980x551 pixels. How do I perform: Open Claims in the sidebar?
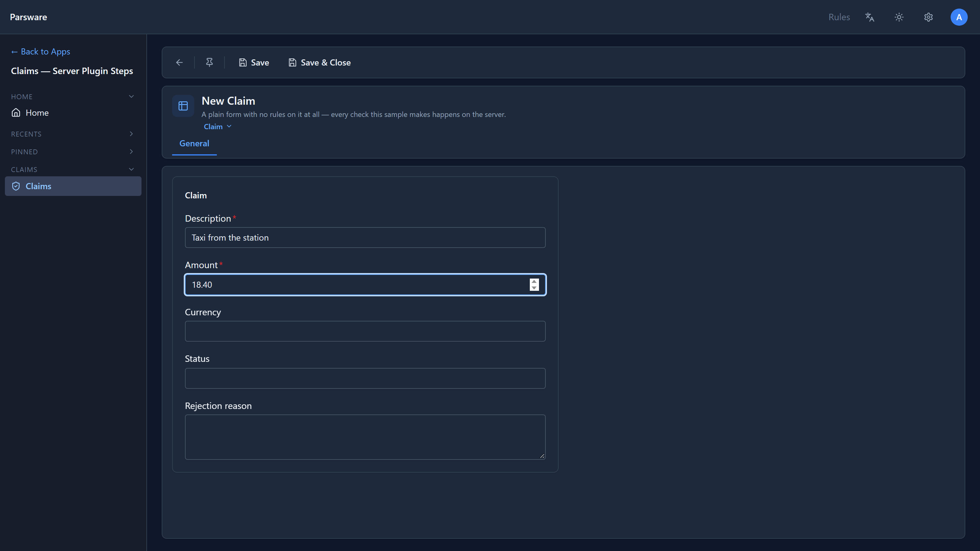[x=73, y=186]
